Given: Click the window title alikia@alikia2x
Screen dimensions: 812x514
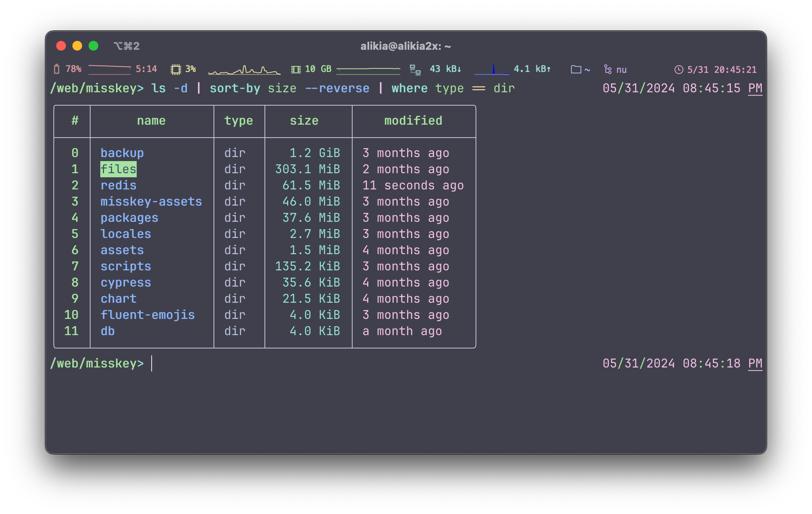Looking at the screenshot, I should click(406, 46).
